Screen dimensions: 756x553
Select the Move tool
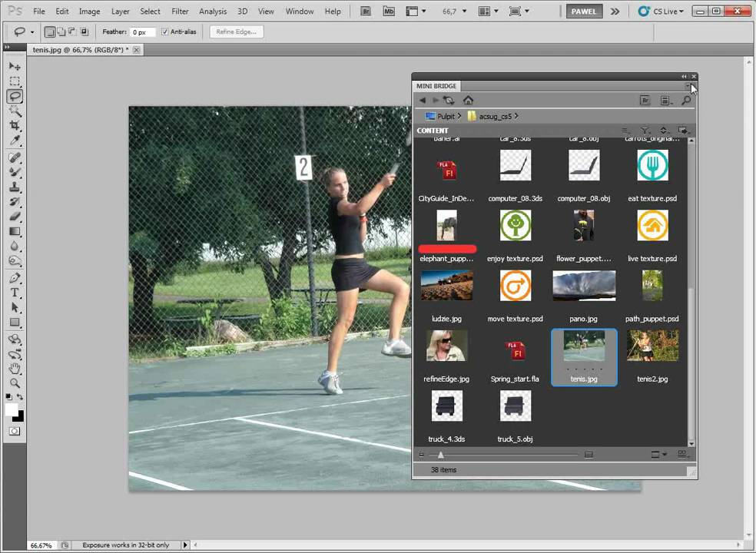pyautogui.click(x=15, y=66)
